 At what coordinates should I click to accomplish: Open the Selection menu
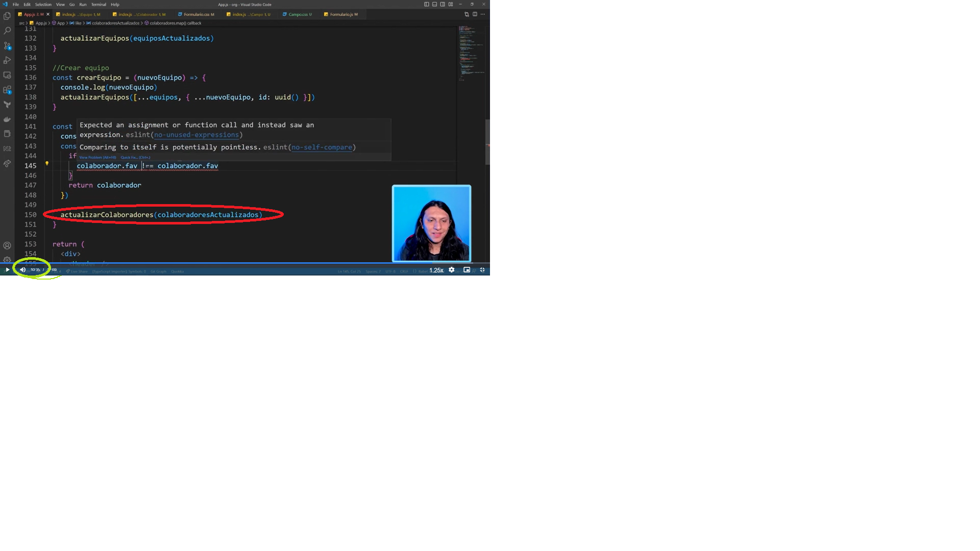click(43, 5)
